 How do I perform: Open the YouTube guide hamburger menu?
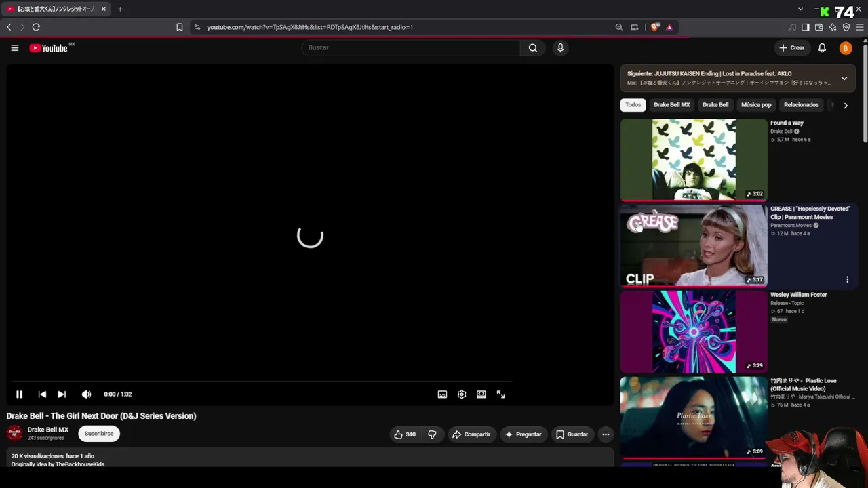pos(14,48)
